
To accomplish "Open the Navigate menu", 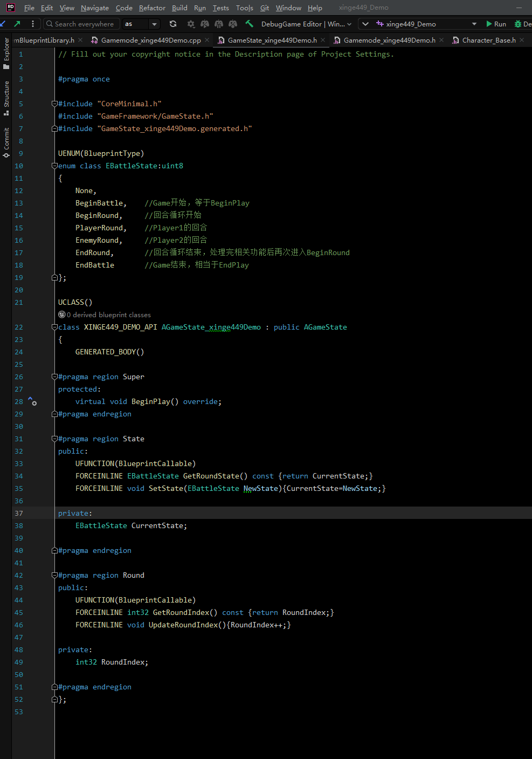I will pos(95,8).
